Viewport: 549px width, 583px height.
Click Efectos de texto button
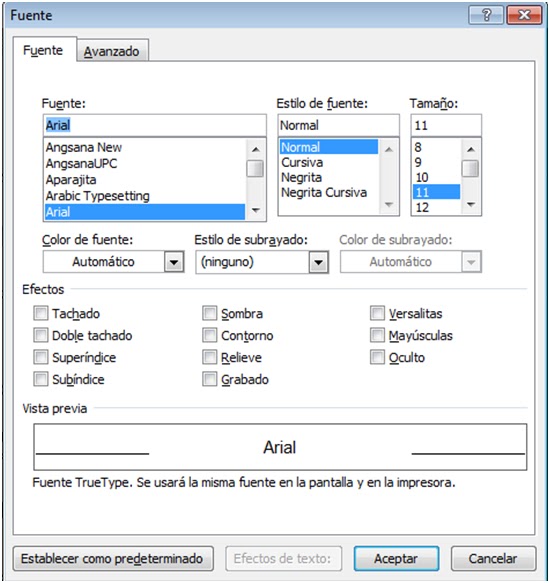point(283,558)
